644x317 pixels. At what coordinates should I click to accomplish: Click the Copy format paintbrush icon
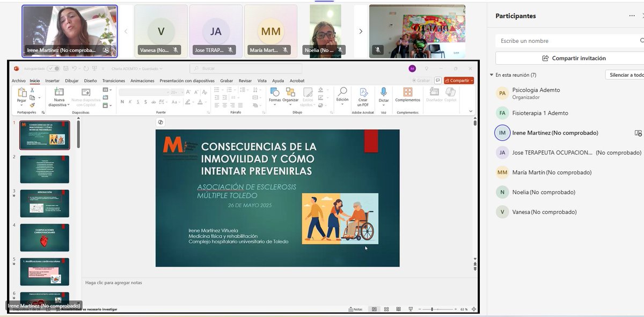coord(33,104)
